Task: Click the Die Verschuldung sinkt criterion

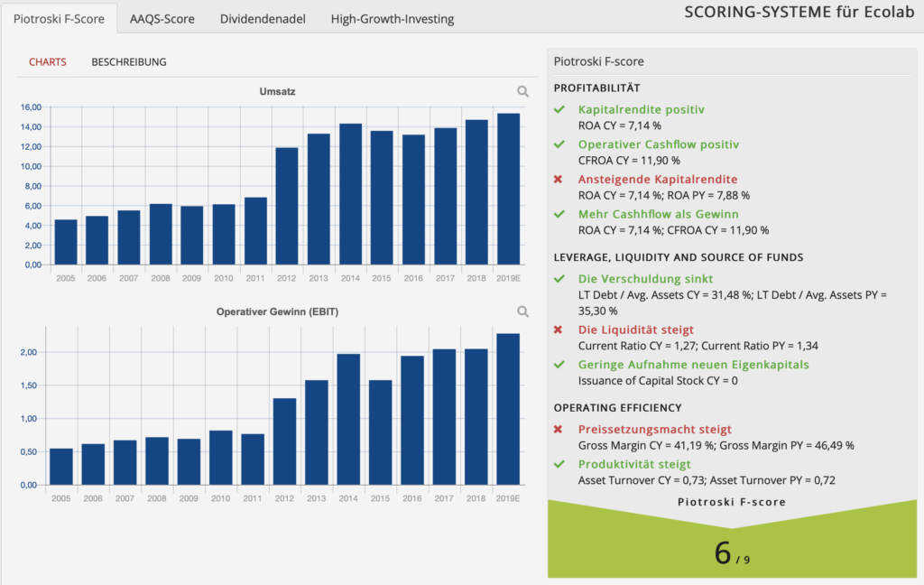Action: (645, 278)
